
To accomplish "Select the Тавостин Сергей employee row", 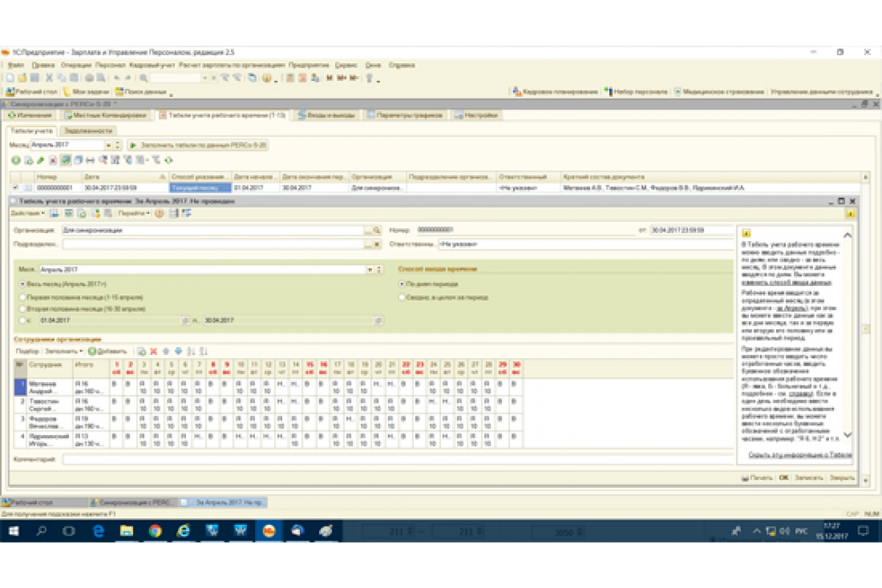I will (x=269, y=405).
